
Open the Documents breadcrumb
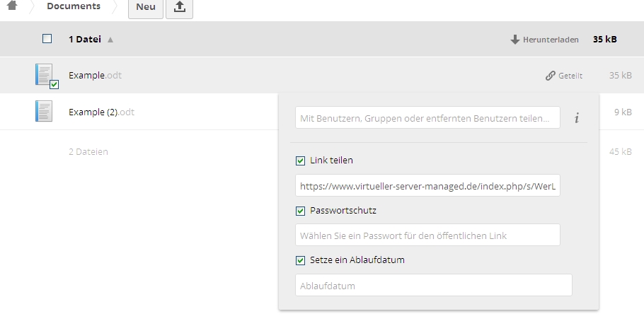coord(74,6)
